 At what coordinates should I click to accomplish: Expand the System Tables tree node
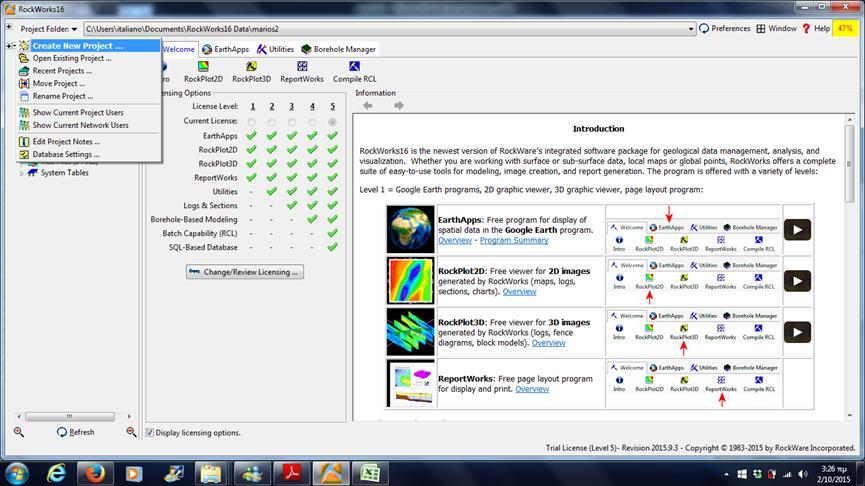22,173
